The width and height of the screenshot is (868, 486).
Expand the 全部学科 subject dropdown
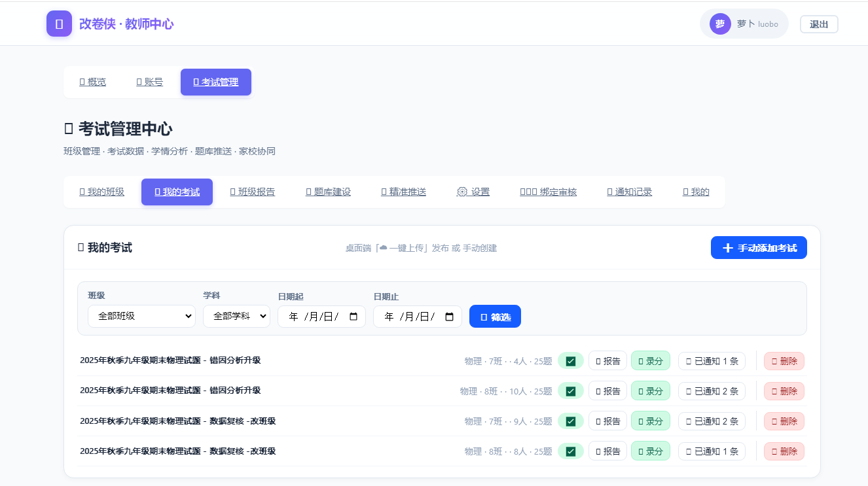[x=236, y=316]
